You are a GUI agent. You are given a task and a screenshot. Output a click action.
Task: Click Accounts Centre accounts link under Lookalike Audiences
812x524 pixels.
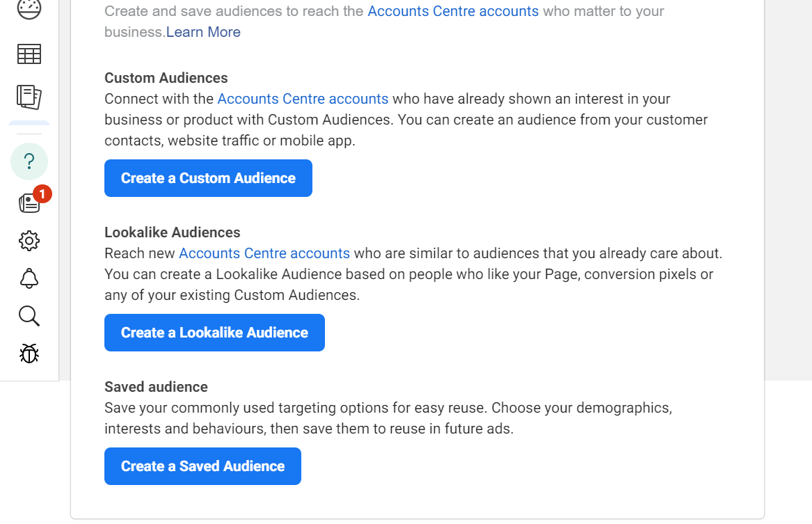click(x=264, y=253)
